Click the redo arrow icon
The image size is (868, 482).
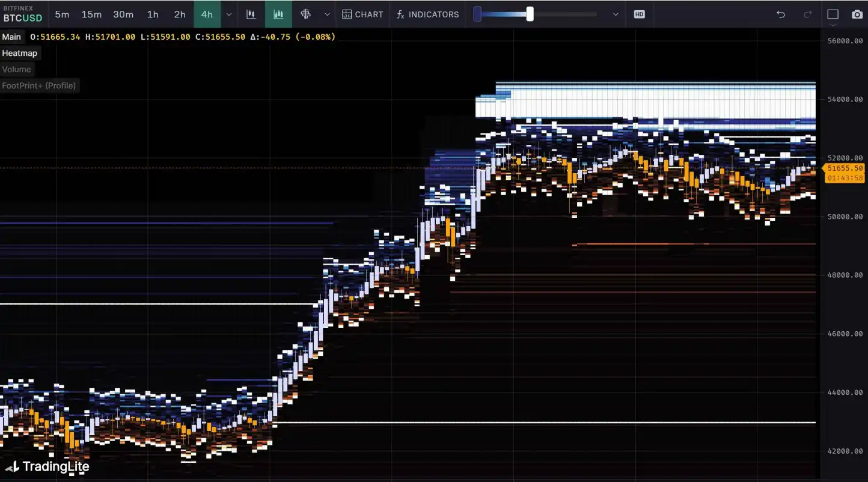pos(808,14)
